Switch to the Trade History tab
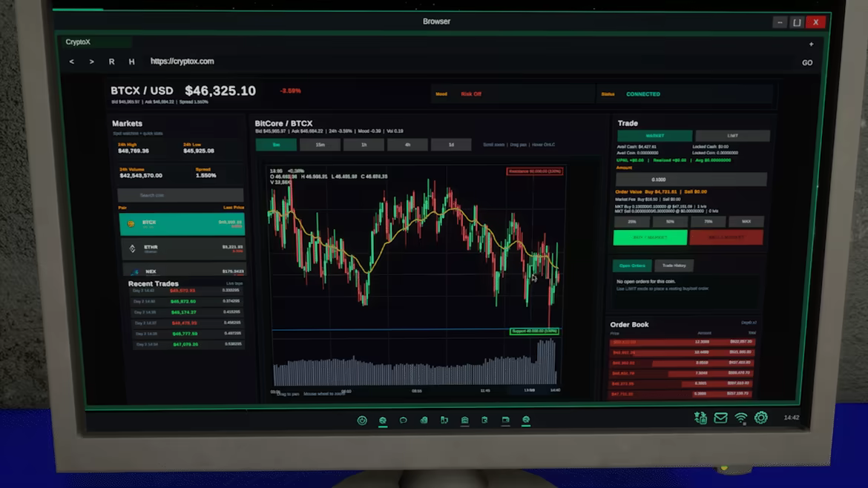 674,266
